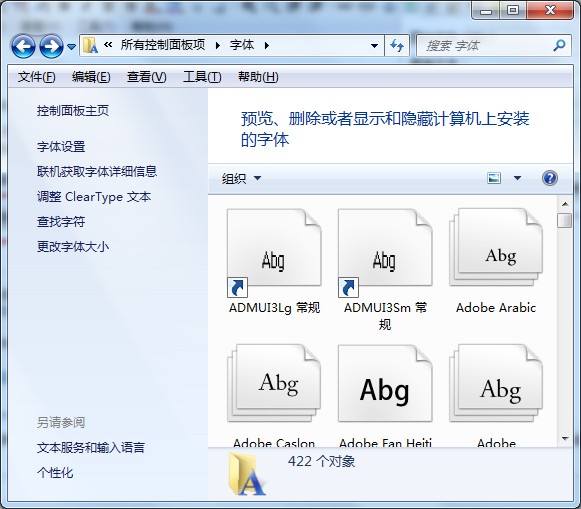Select the Adobe Fan Heiti font icon

coord(385,383)
